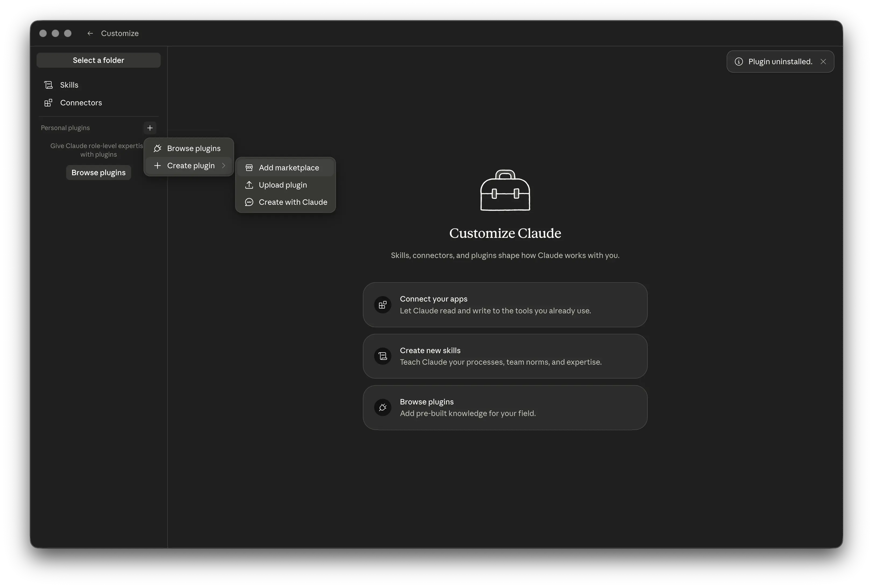Click the plug icon next to Browse plugins menu item
The height and width of the screenshot is (588, 873).
(158, 149)
